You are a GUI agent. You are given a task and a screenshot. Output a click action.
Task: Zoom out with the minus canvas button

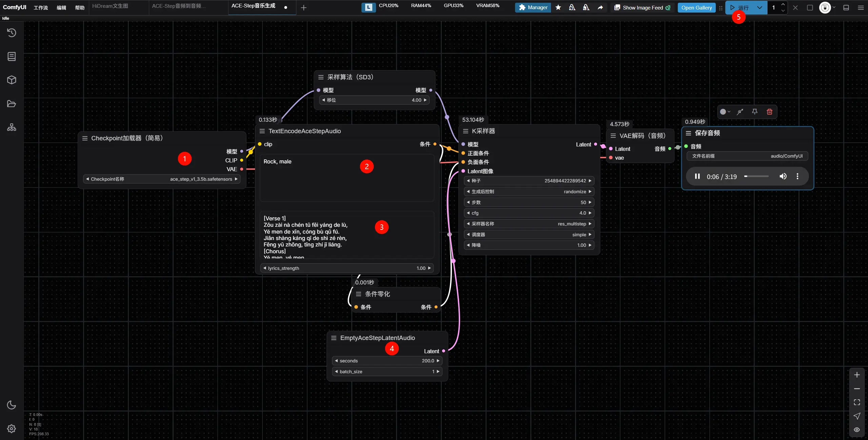point(857,388)
